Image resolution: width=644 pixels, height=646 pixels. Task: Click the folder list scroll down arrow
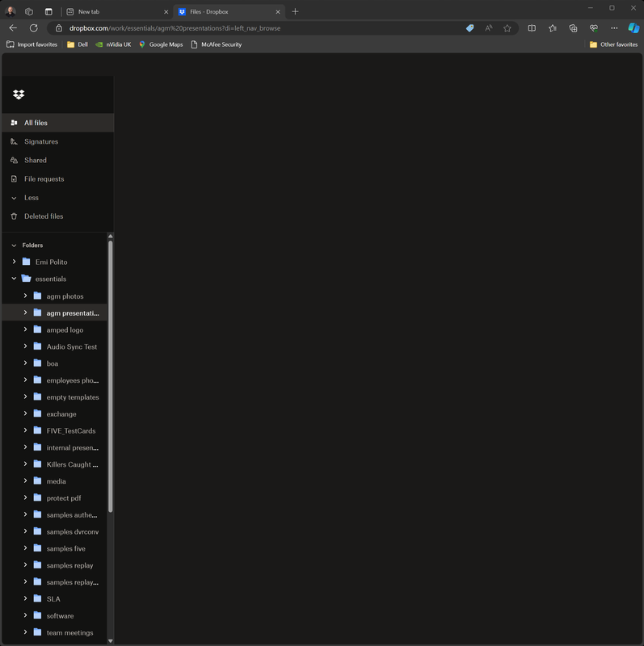point(110,641)
